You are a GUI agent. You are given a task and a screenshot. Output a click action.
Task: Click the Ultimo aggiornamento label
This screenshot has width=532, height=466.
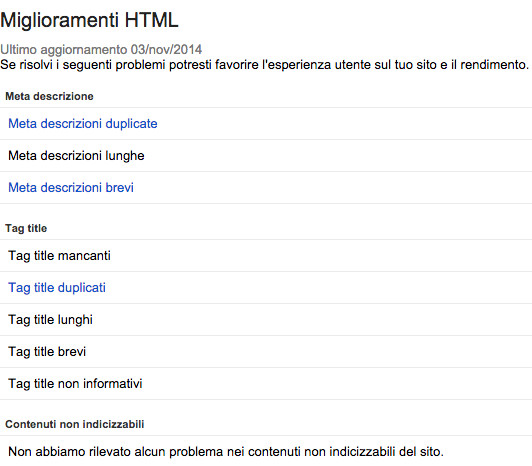coord(64,50)
